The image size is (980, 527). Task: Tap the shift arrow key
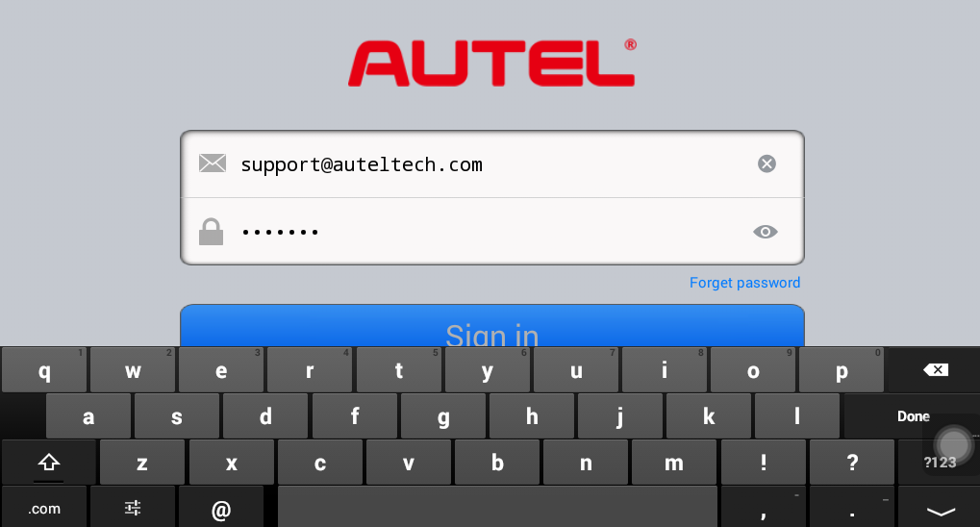point(49,463)
